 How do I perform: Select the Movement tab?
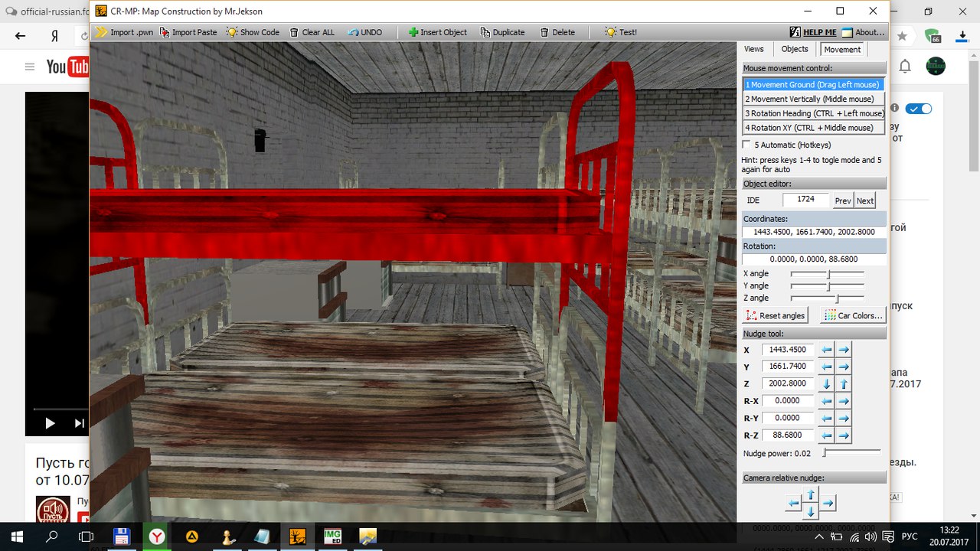point(842,49)
